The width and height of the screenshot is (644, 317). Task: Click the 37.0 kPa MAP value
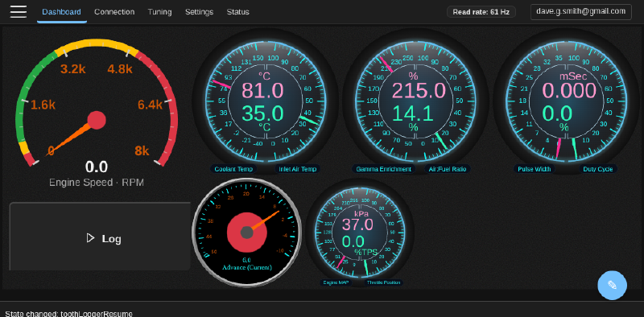[357, 224]
